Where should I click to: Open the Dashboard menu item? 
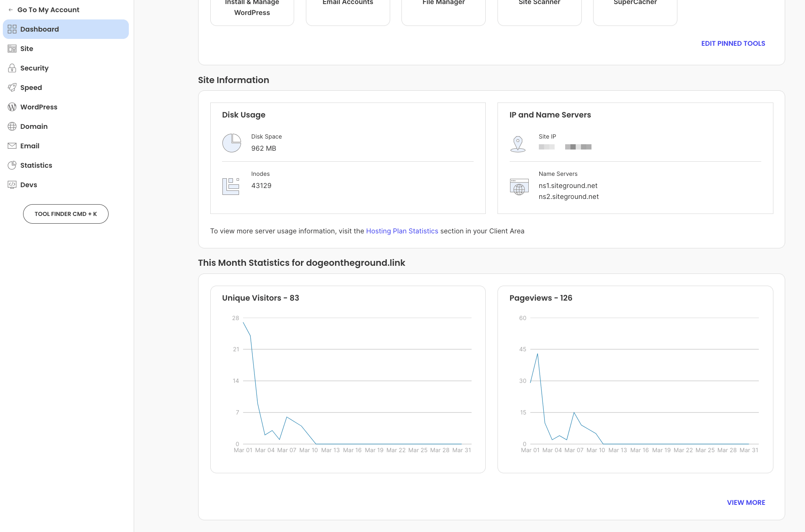[66, 29]
